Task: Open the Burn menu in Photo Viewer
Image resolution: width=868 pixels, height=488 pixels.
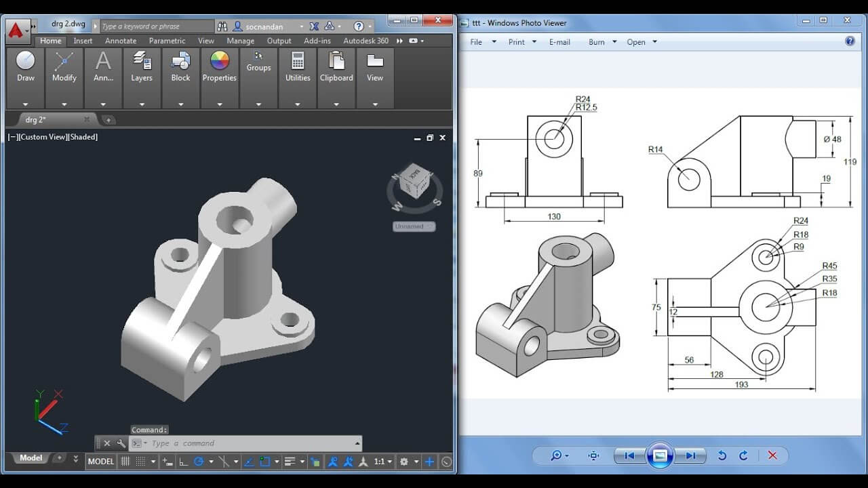Action: (x=597, y=42)
